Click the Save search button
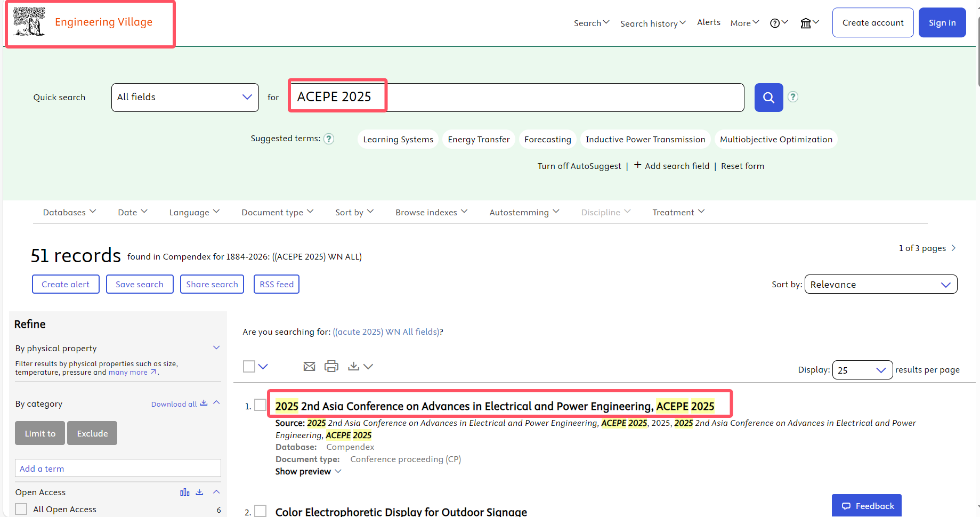This screenshot has width=980, height=517. [x=140, y=284]
